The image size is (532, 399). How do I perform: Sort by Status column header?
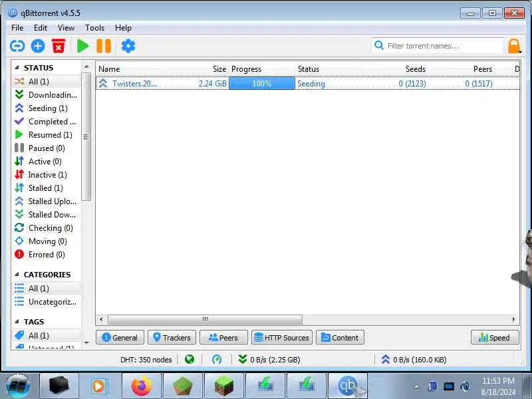tap(328, 69)
